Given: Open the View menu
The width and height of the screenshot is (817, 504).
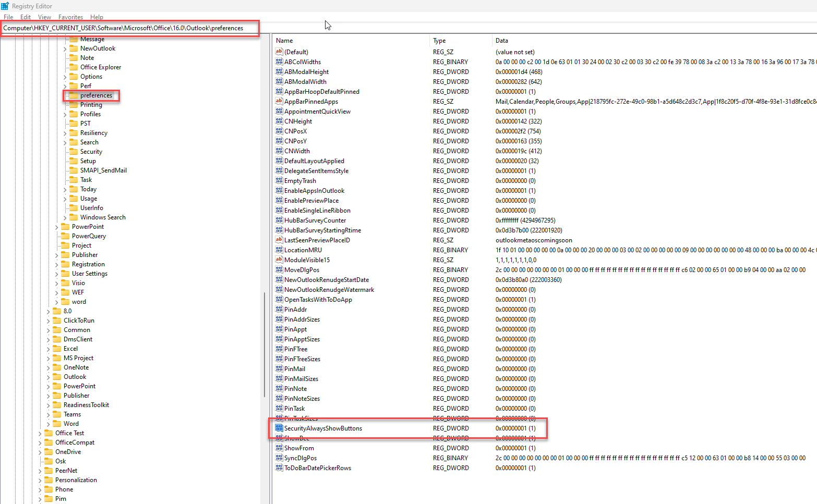Looking at the screenshot, I should point(44,17).
